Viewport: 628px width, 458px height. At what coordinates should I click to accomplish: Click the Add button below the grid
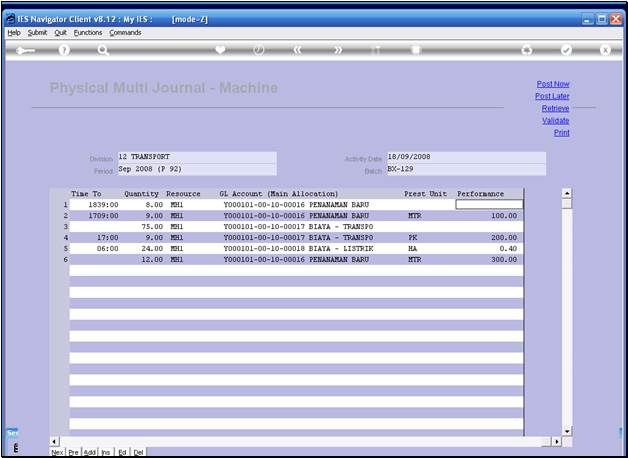coord(90,452)
